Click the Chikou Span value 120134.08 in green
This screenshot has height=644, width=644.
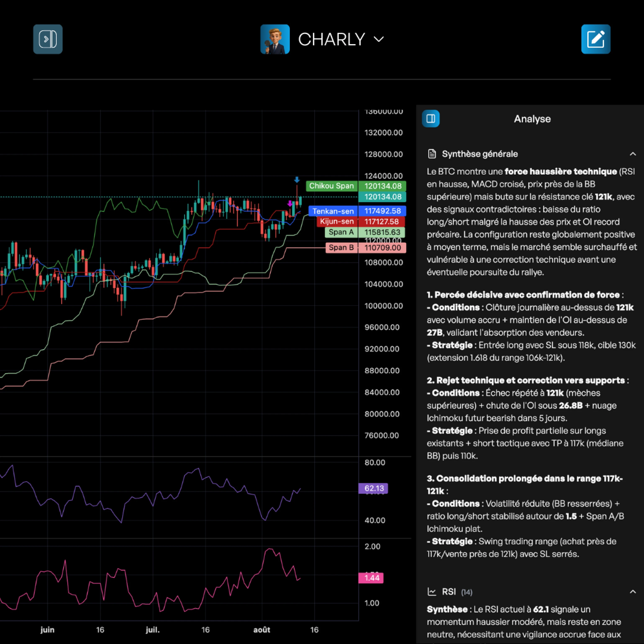tap(382, 186)
